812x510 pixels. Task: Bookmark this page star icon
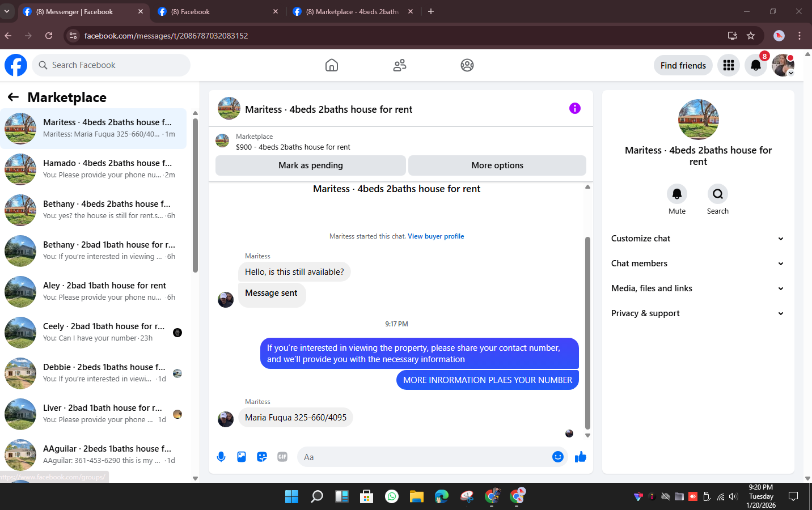pyautogui.click(x=751, y=36)
